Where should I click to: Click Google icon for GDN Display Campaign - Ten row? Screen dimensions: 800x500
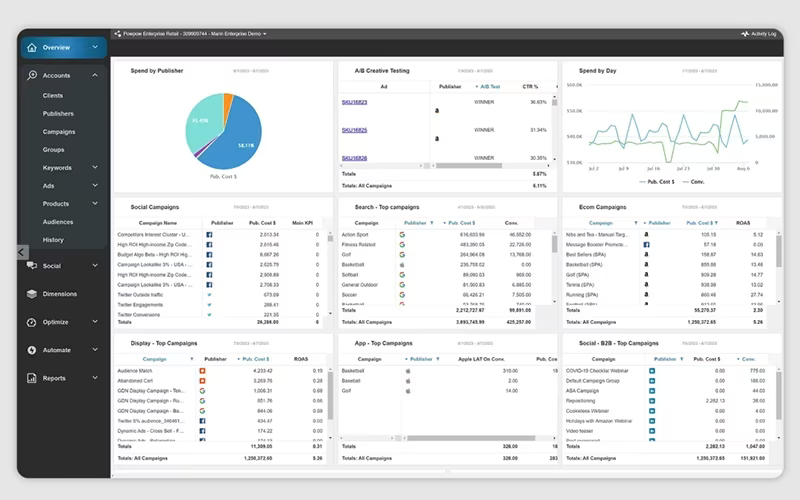[202, 391]
